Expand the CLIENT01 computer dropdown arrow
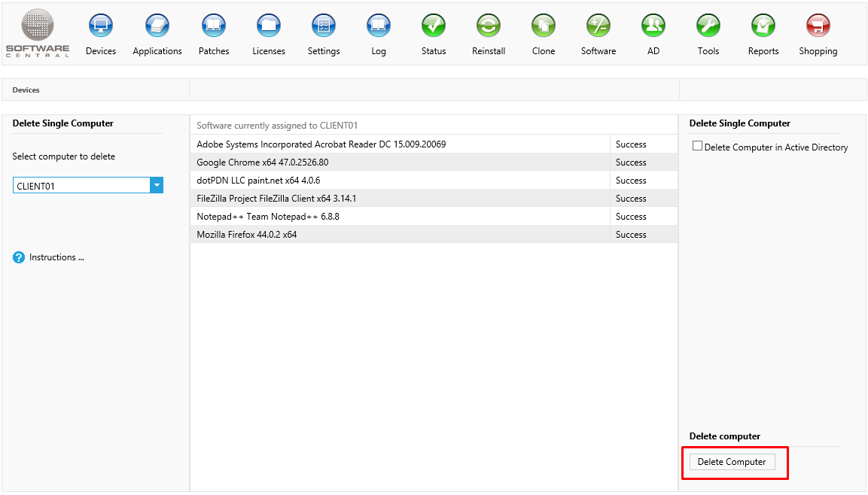Viewport: 868px width, 495px height. (157, 185)
